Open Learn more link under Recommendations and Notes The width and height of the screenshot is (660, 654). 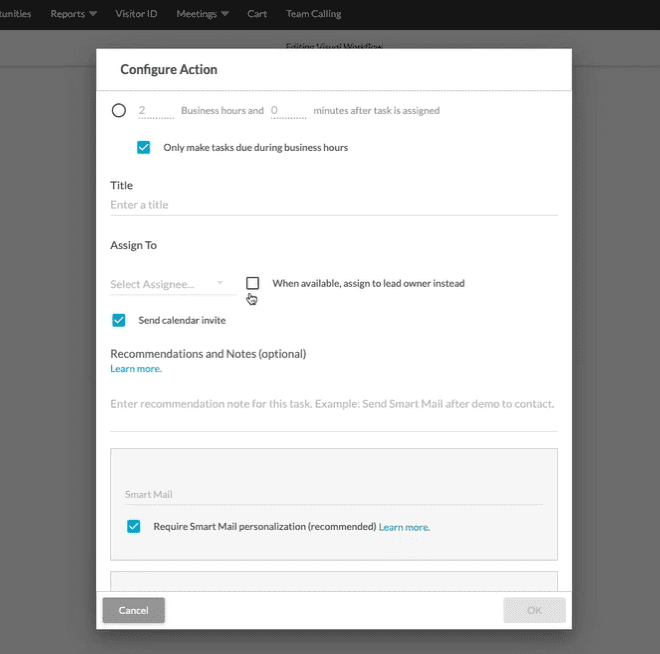click(136, 369)
